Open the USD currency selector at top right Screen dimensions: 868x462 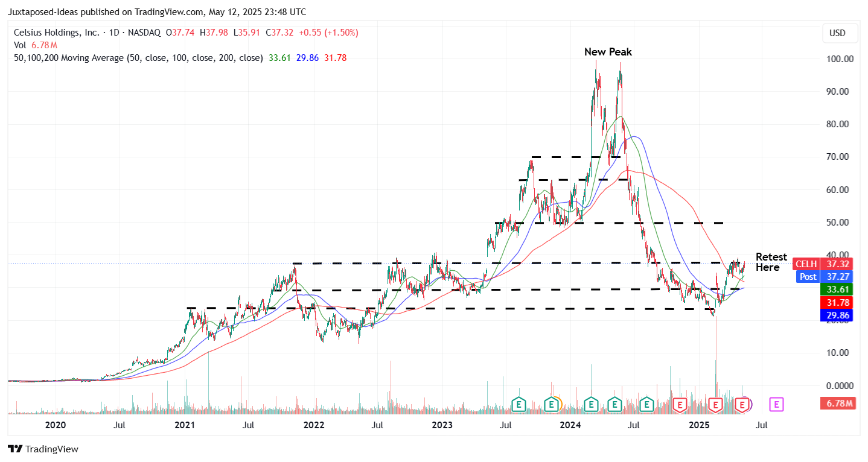click(839, 33)
